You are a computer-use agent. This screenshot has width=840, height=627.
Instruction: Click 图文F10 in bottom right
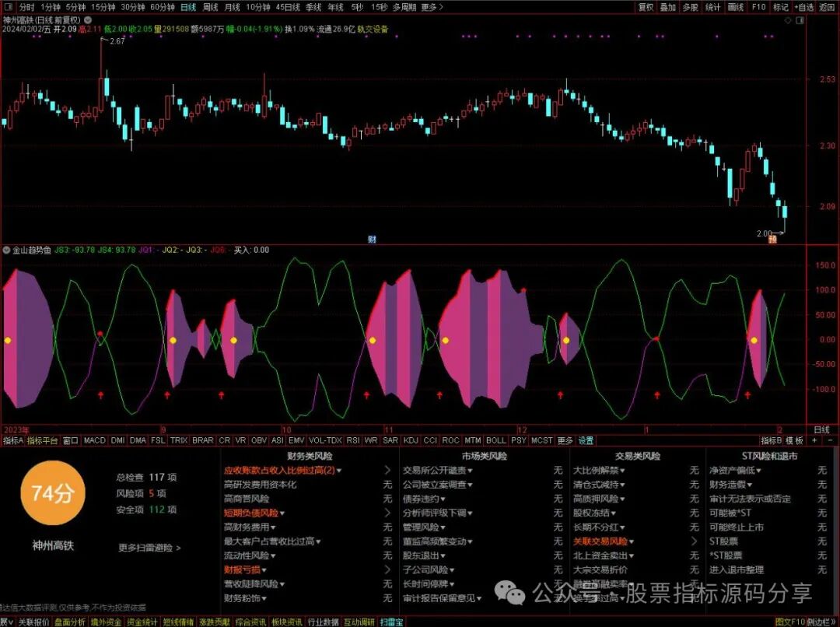(791, 622)
